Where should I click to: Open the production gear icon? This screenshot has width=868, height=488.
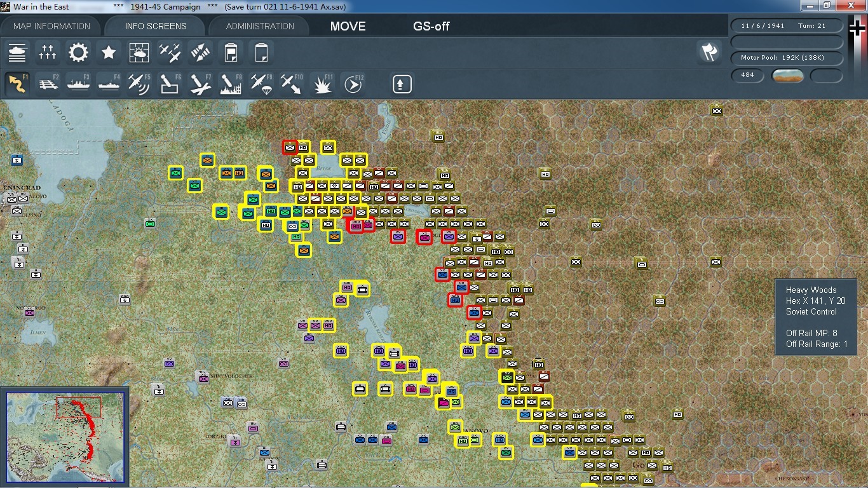78,52
